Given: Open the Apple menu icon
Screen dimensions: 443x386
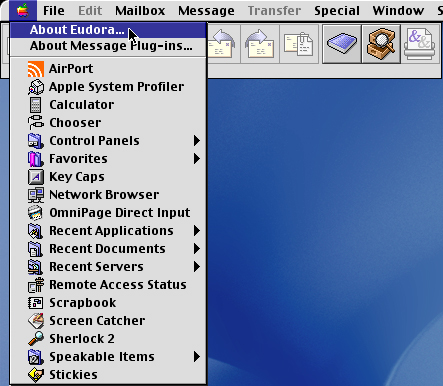Looking at the screenshot, I should [23, 10].
